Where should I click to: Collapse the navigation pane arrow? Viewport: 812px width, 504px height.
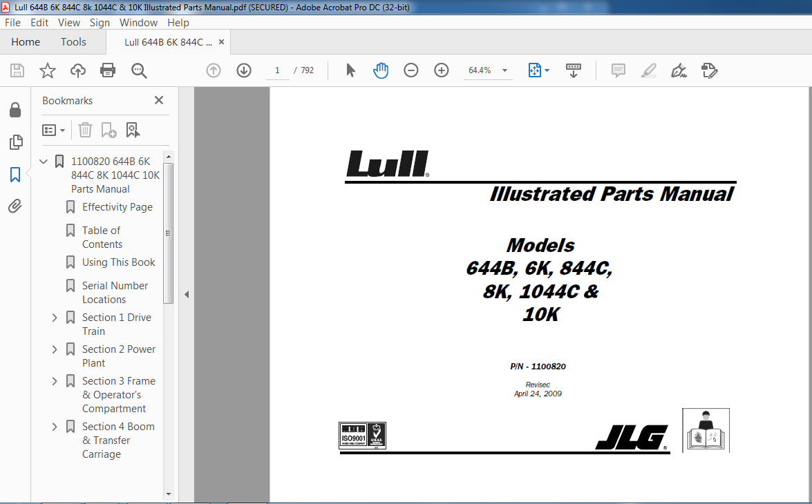187,294
